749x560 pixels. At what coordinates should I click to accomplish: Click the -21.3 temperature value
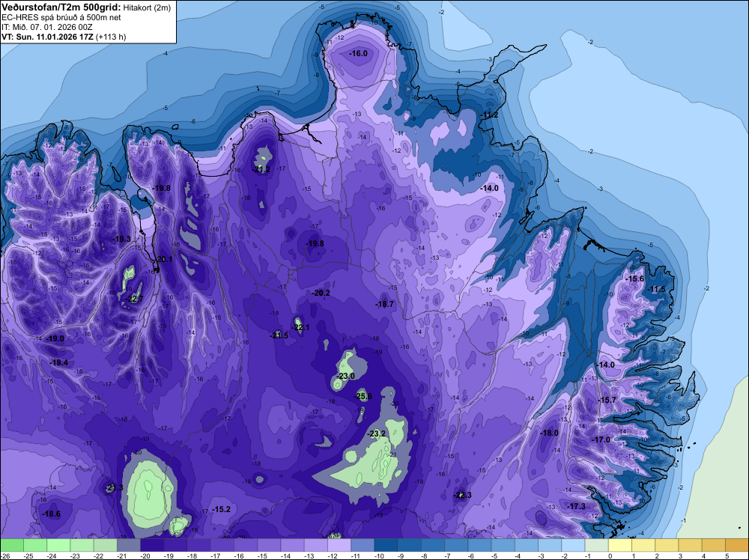[x=114, y=487]
